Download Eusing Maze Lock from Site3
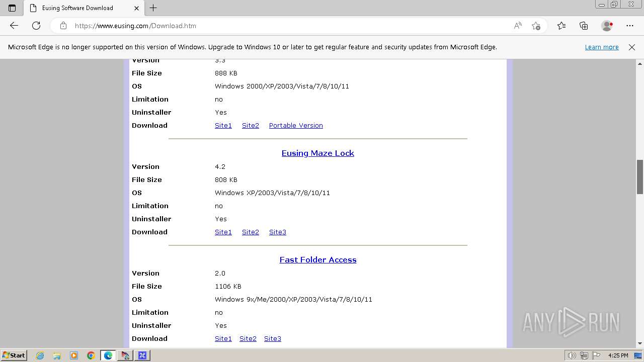 pos(278,232)
